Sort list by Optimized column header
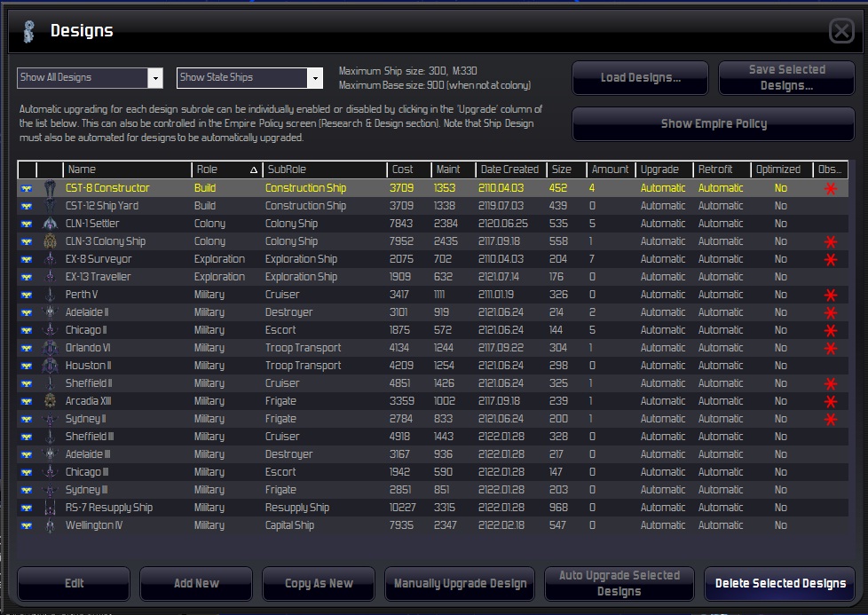 click(780, 170)
